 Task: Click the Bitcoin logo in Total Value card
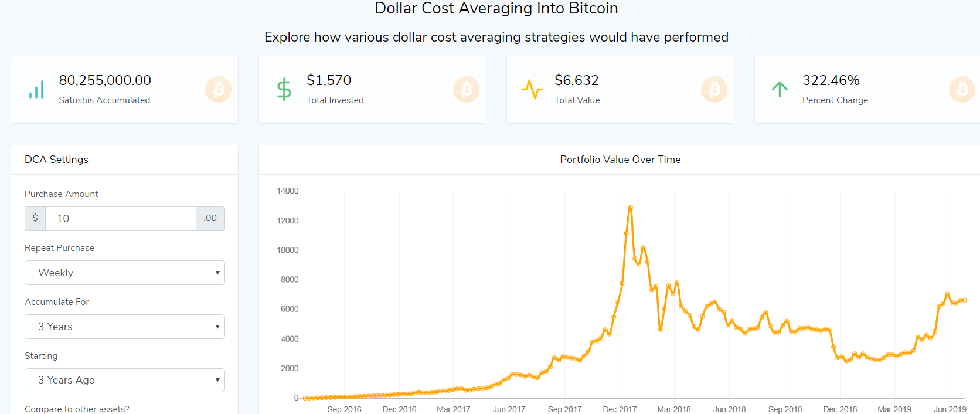pyautogui.click(x=714, y=90)
